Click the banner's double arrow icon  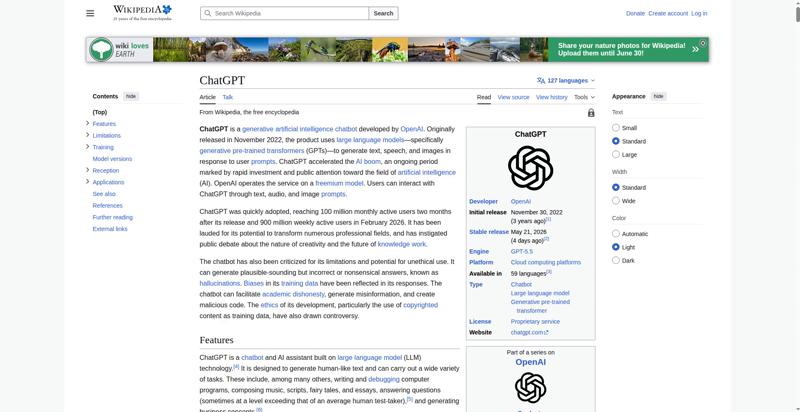tap(695, 49)
